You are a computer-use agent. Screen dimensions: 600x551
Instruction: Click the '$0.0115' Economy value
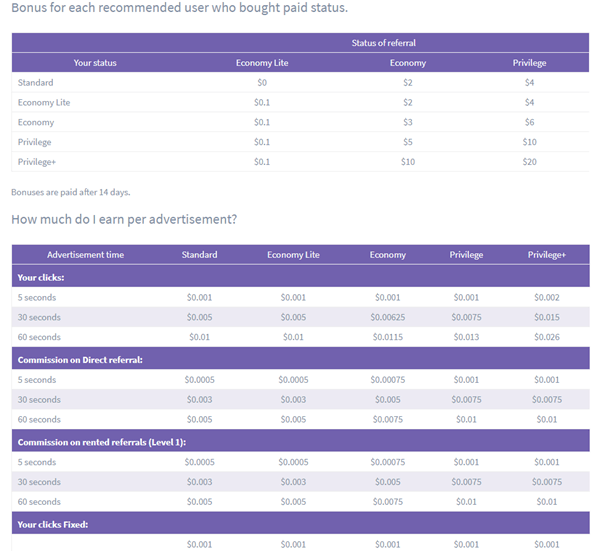click(388, 337)
